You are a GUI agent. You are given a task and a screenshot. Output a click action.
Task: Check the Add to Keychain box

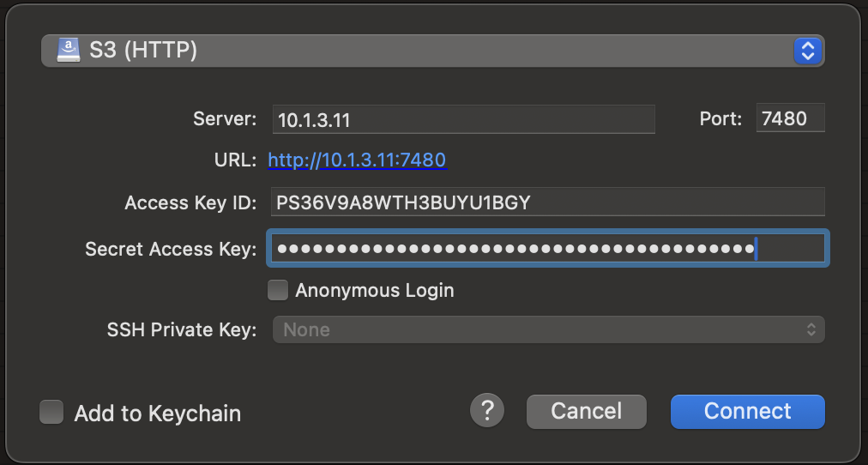point(51,413)
